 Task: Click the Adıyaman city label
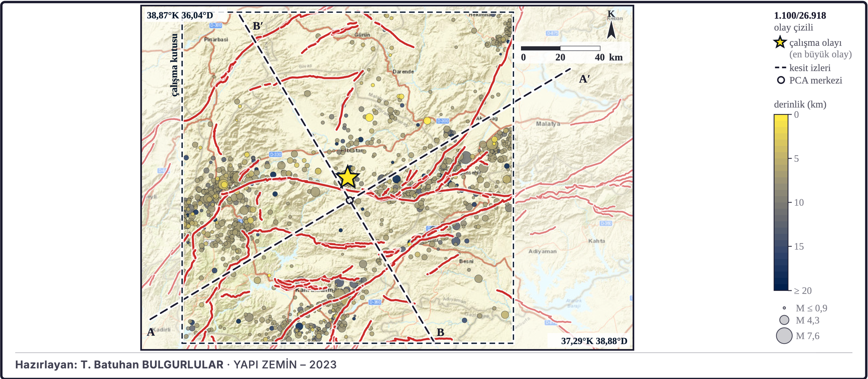pos(542,251)
